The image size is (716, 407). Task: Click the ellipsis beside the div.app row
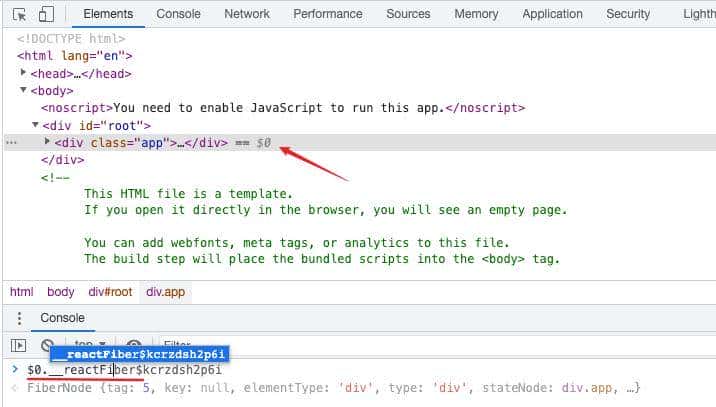[11, 143]
